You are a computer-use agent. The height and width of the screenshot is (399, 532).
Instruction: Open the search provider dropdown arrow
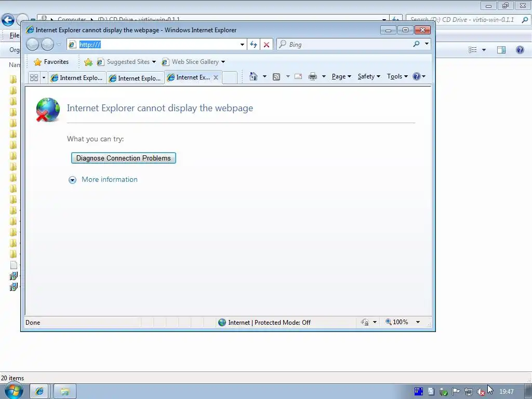coord(427,44)
